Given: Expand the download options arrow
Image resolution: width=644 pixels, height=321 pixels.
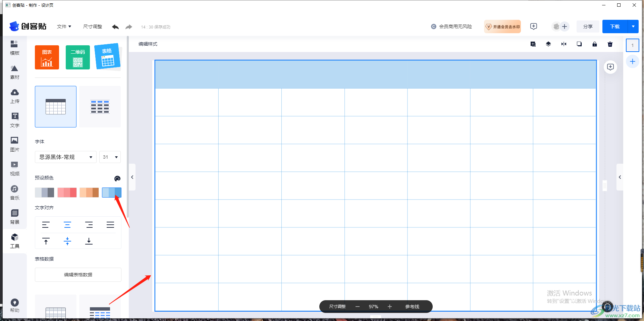Looking at the screenshot, I should tap(633, 26).
